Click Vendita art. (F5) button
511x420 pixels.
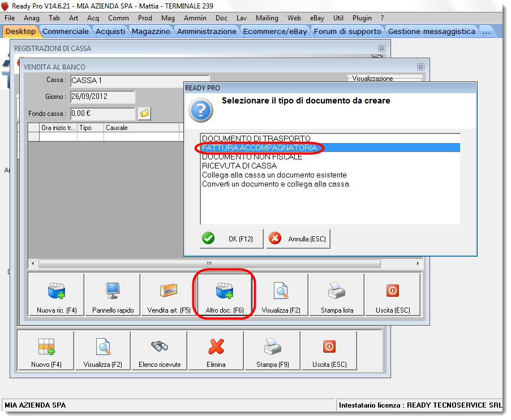(x=169, y=295)
